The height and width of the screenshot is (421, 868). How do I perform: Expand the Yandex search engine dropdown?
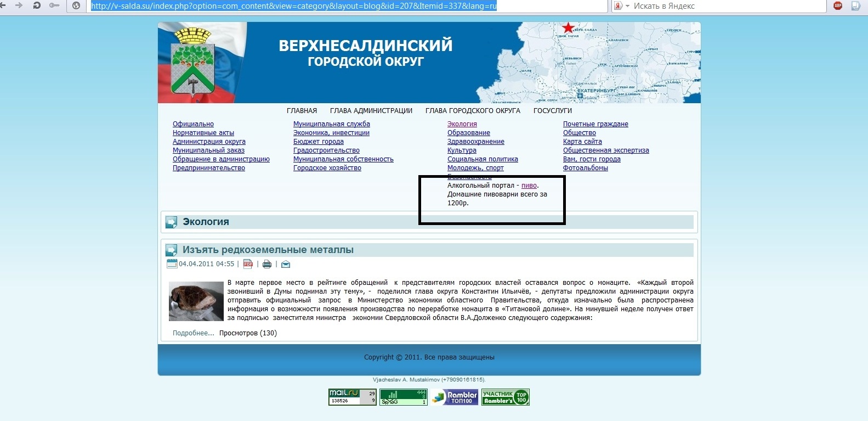627,6
